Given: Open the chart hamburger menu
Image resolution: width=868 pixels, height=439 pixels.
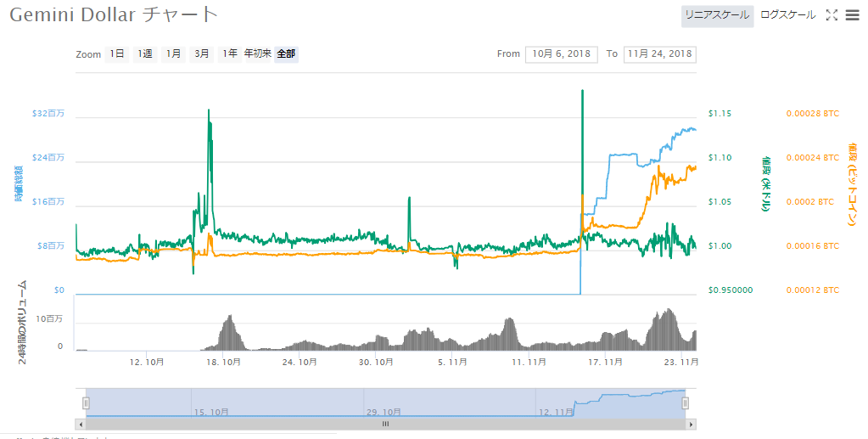Looking at the screenshot, I should coord(852,15).
